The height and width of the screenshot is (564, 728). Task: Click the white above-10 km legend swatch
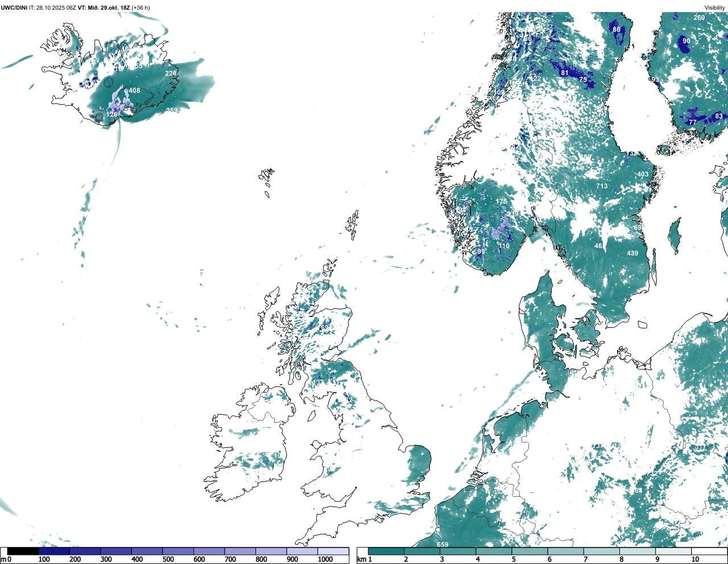tap(709, 551)
